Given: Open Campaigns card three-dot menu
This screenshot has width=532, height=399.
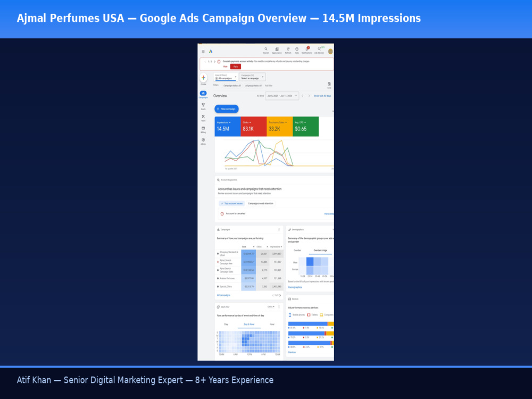Looking at the screenshot, I should (x=279, y=230).
